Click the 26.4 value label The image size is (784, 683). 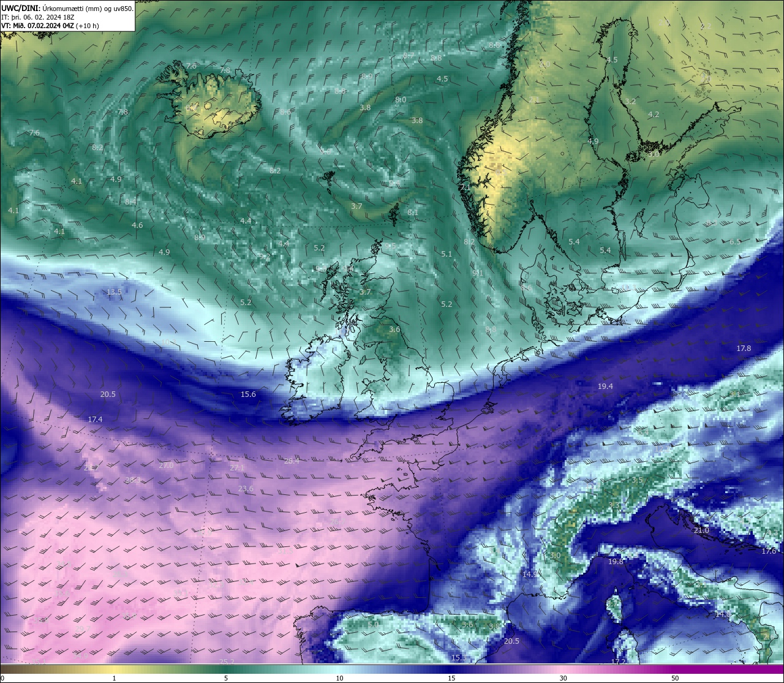292,461
